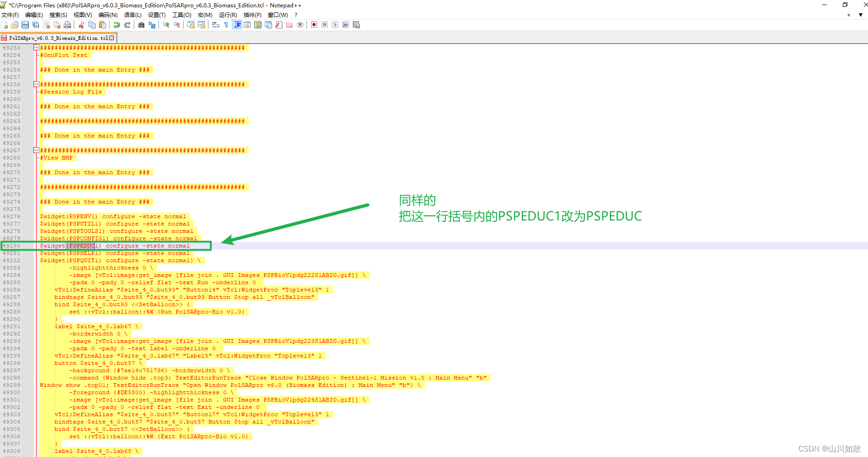This screenshot has width=868, height=457.
Task: Open the 语言(L) menu
Action: pyautogui.click(x=133, y=15)
